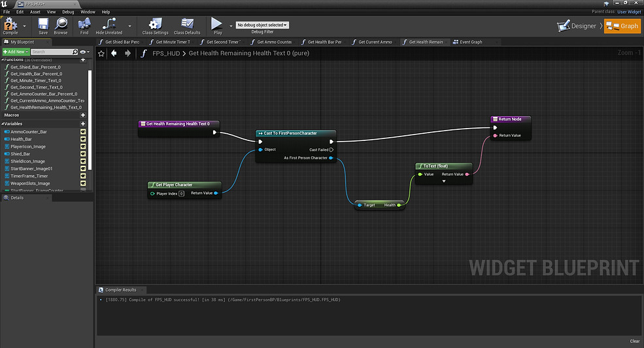644x348 pixels.
Task: Add a new macro with plus icon
Action: (x=83, y=116)
